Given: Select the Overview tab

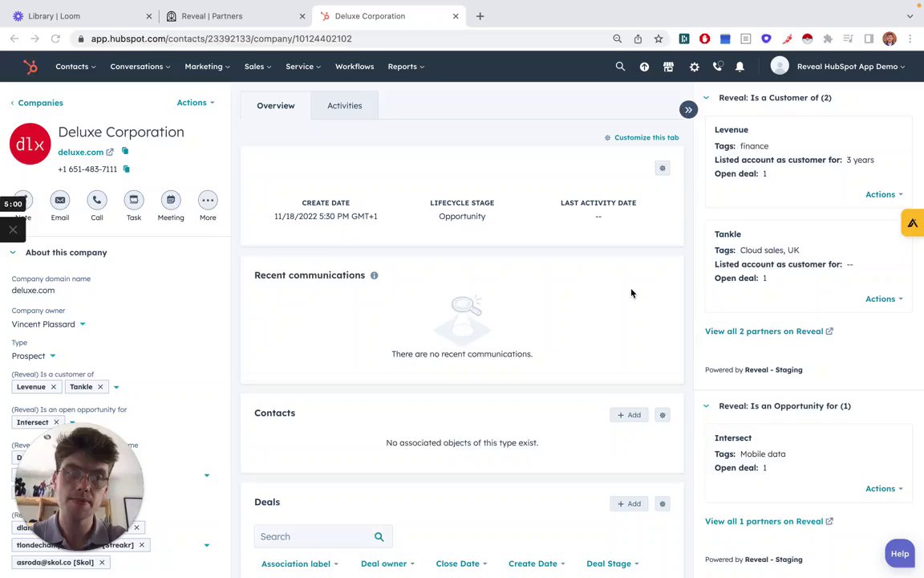Looking at the screenshot, I should click(276, 106).
